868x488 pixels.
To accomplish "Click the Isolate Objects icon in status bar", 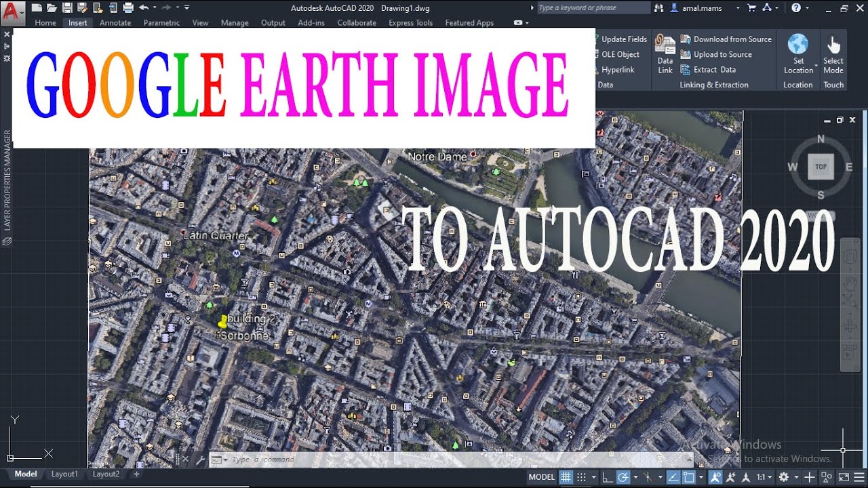I will click(x=826, y=477).
